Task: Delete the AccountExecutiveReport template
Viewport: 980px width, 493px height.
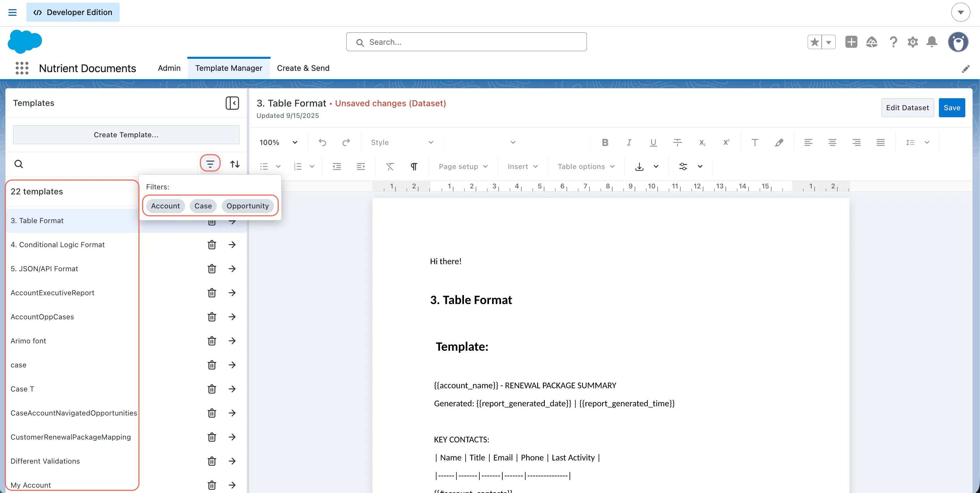Action: click(x=212, y=293)
